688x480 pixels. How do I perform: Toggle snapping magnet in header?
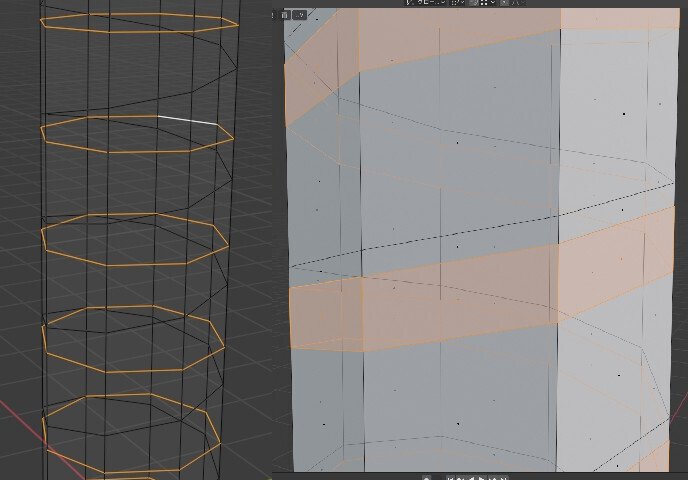coord(474,2)
